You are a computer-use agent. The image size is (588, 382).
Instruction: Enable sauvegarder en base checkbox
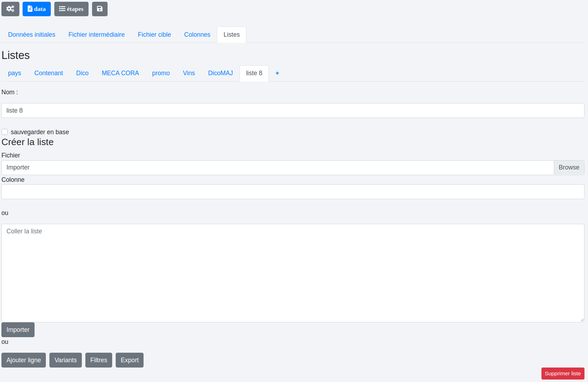point(5,132)
